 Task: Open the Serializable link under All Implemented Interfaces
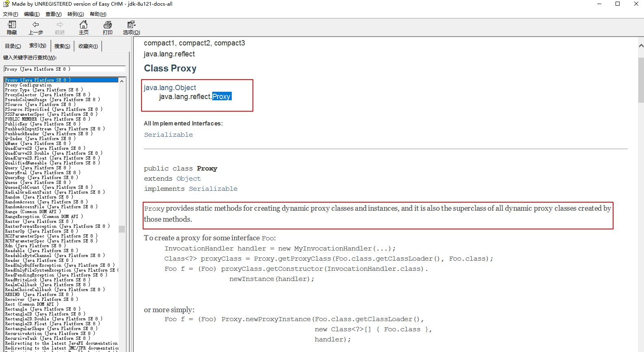pos(168,135)
